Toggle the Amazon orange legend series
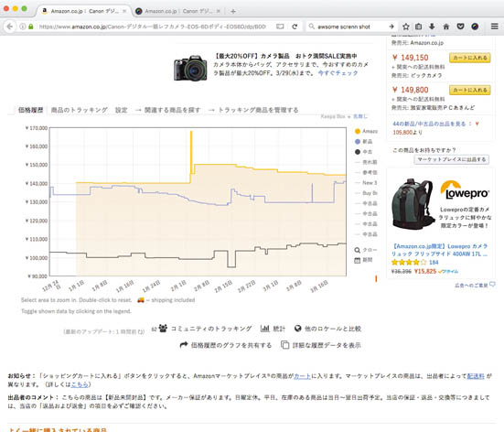The width and height of the screenshot is (504, 432). [x=366, y=131]
